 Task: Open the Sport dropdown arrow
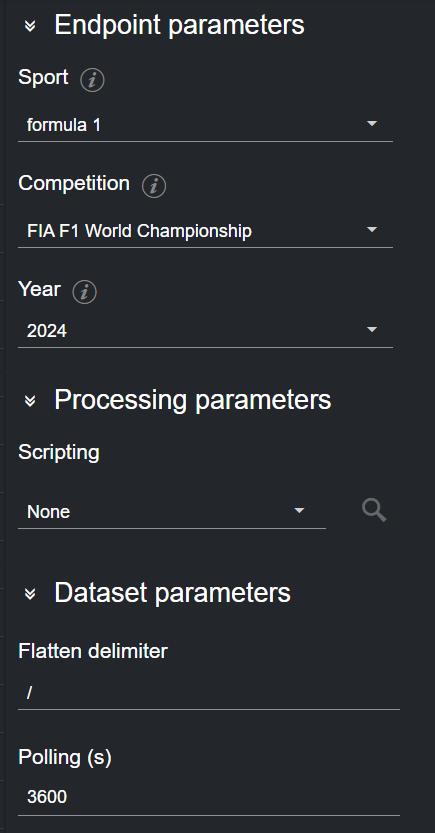tap(372, 124)
